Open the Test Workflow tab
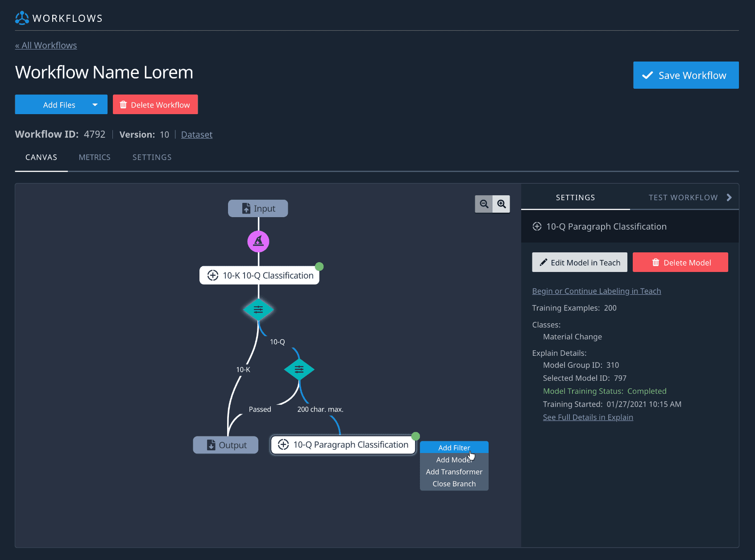 coord(683,198)
